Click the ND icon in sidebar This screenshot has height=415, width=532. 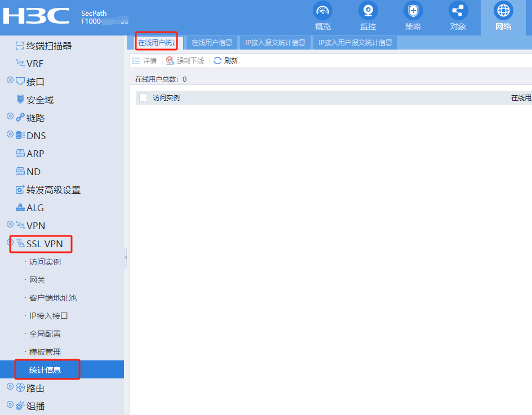(20, 171)
